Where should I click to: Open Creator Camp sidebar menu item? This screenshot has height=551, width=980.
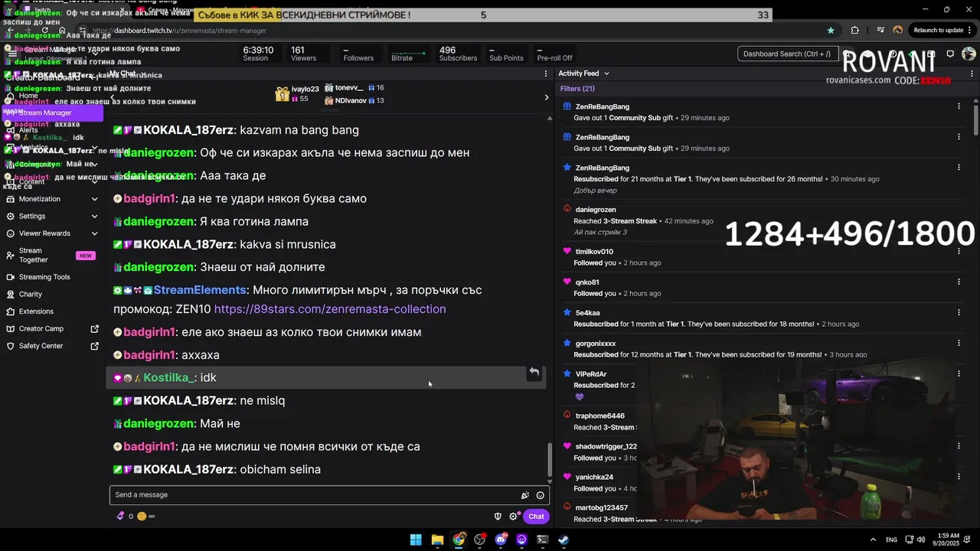(52, 329)
